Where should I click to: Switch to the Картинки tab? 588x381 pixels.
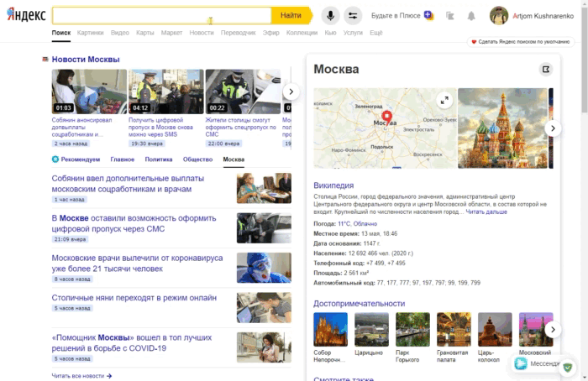(x=90, y=33)
